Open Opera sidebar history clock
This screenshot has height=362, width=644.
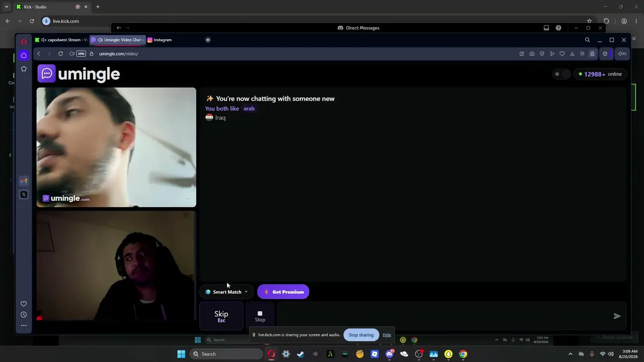(x=24, y=315)
